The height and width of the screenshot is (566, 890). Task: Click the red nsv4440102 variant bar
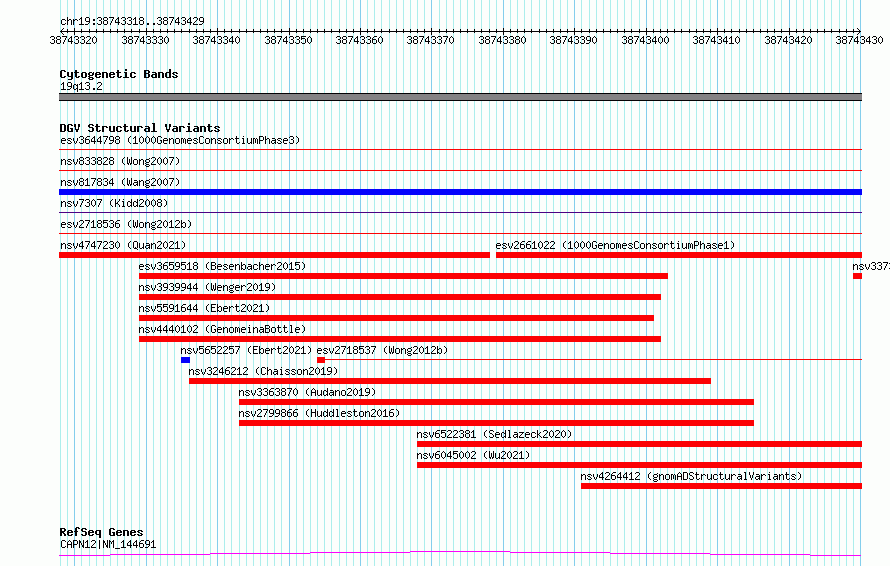click(400, 339)
